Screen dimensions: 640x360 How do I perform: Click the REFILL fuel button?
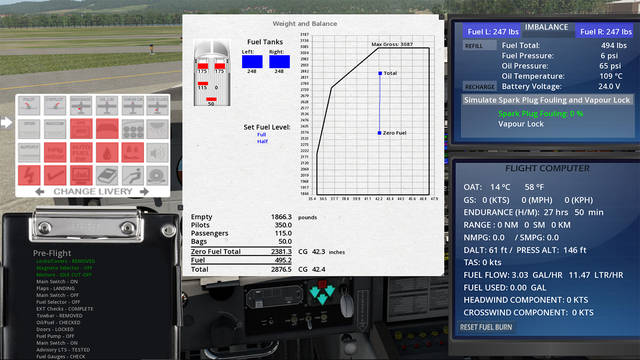click(474, 46)
